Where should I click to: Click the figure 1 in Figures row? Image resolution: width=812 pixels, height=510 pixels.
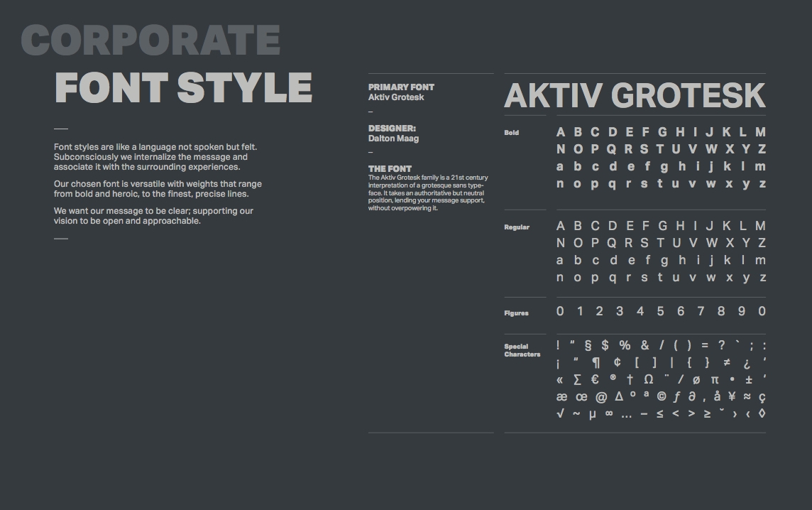point(580,311)
